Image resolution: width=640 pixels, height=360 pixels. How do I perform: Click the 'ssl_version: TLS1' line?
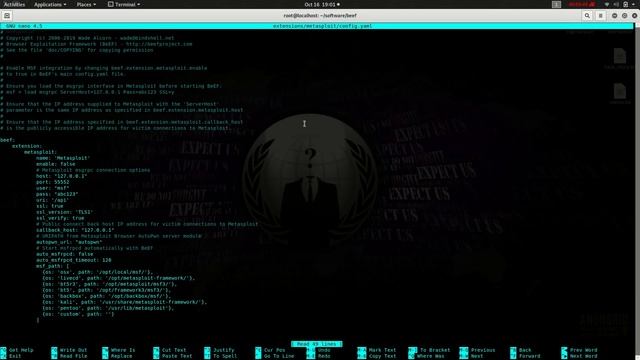pos(64,212)
